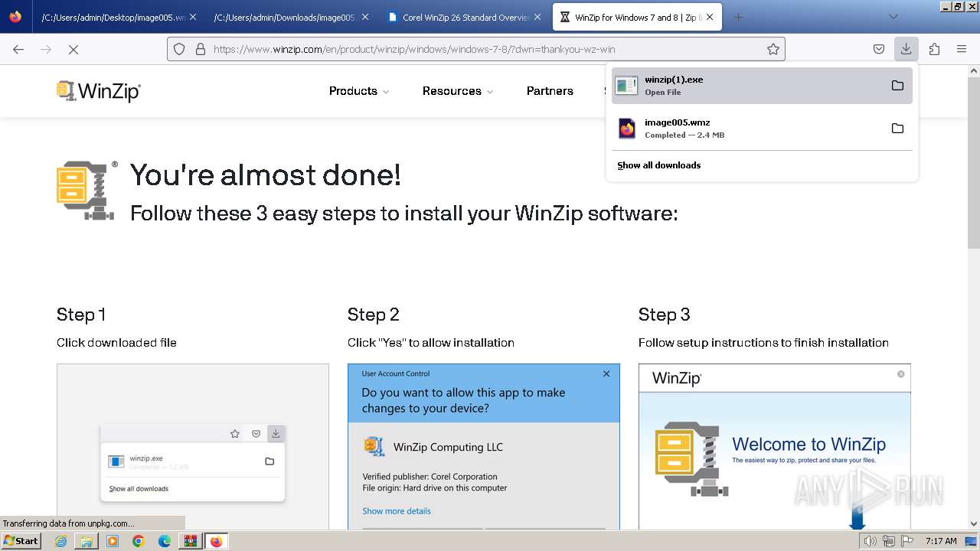
Task: Click the Step 2 UAC dialog image
Action: click(484, 446)
